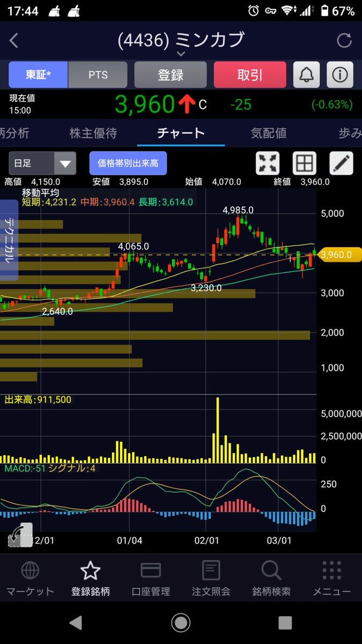Image resolution: width=362 pixels, height=644 pixels.
Task: Go back with the left arrow
Action: (14, 40)
